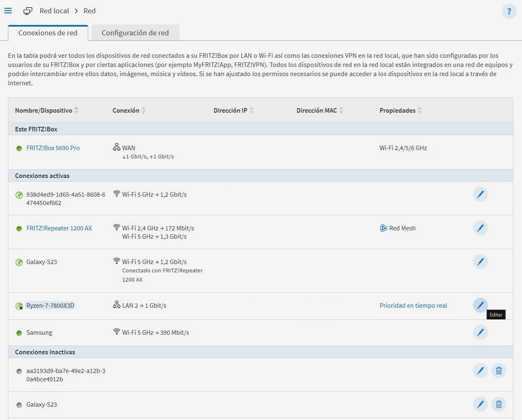This screenshot has width=522, height=420.
Task: Switch to Configuración de red tab
Action: pos(135,33)
